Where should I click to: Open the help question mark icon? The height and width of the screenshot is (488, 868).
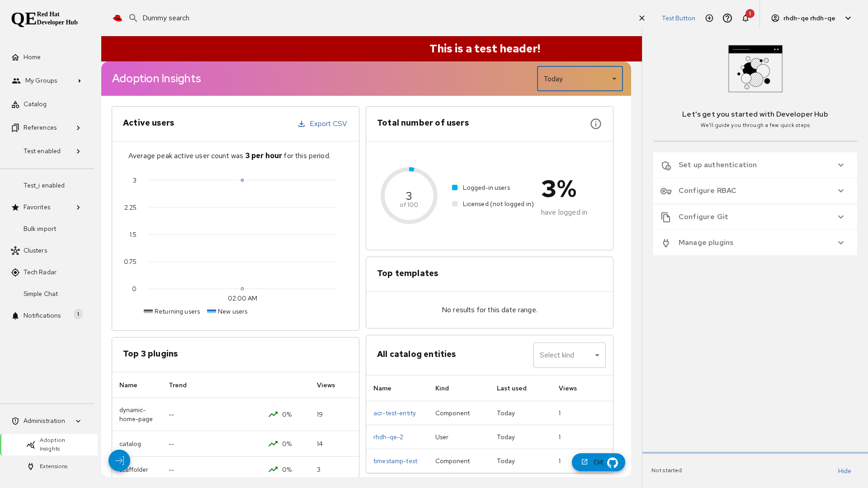coord(727,18)
